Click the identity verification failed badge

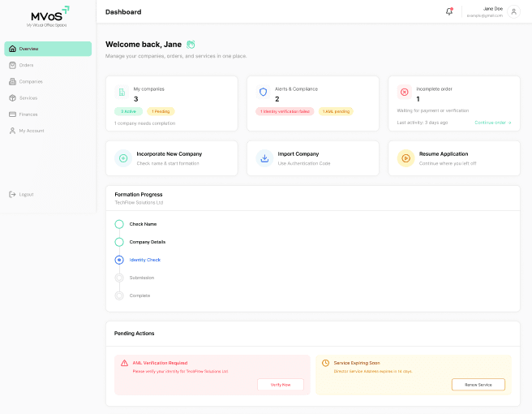[x=285, y=111]
